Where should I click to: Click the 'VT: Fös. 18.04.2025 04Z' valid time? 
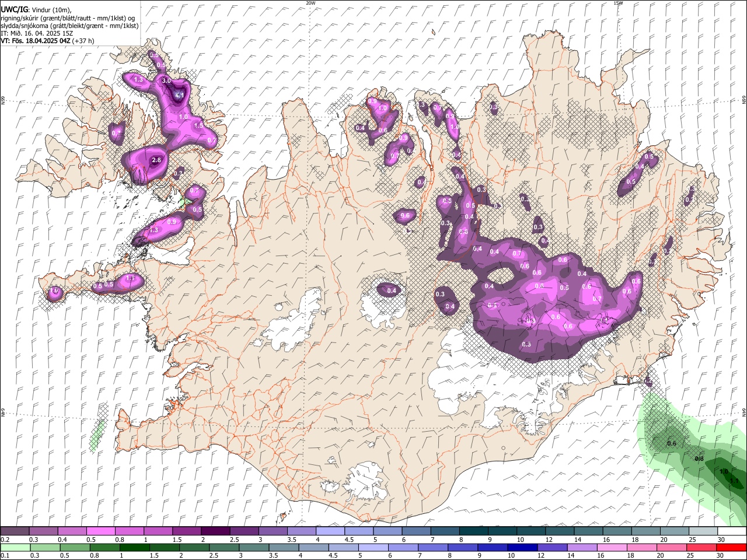(x=36, y=41)
